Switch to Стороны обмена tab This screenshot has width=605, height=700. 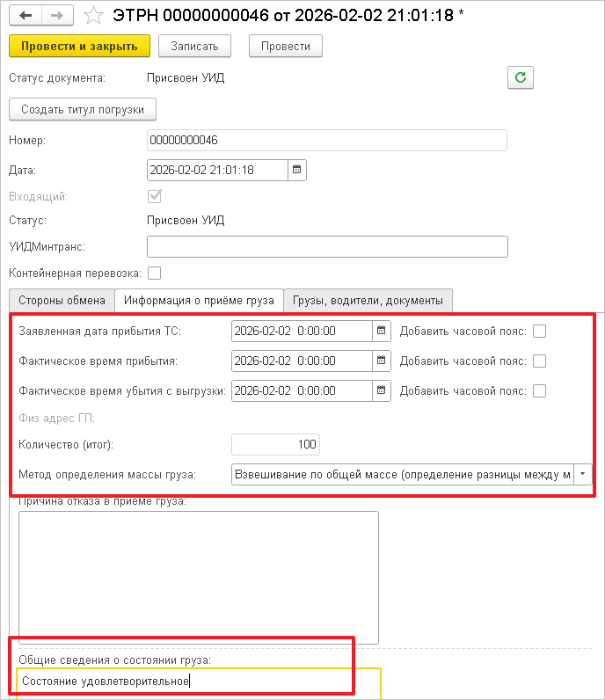point(62,301)
